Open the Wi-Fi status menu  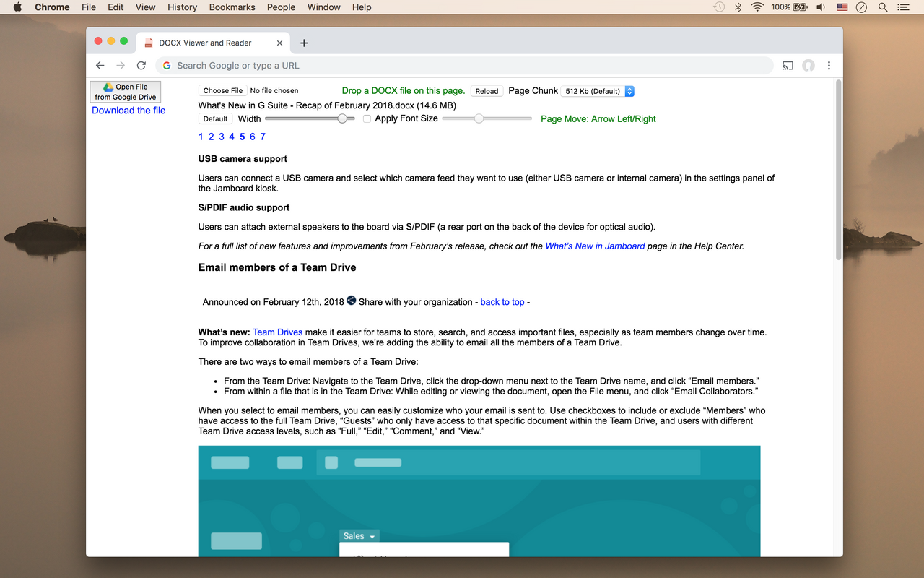tap(756, 7)
